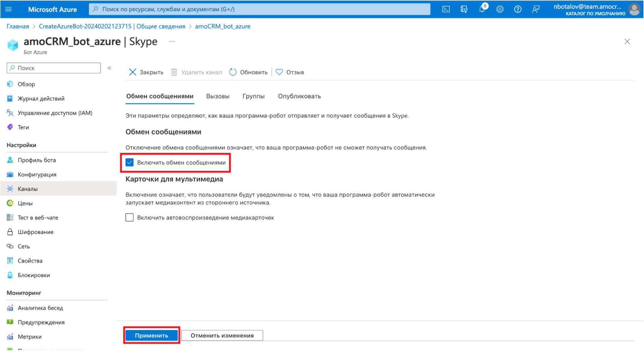Click the Удалить канал trash button

(196, 72)
